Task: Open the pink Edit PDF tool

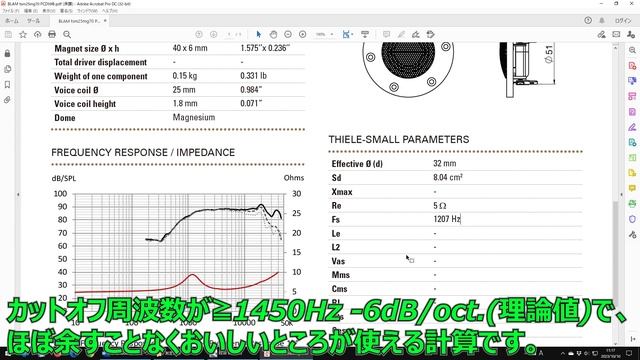Action: click(632, 96)
